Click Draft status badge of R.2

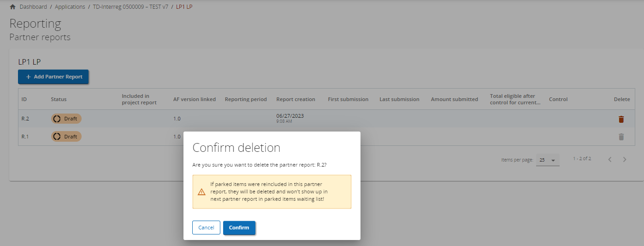(x=66, y=119)
